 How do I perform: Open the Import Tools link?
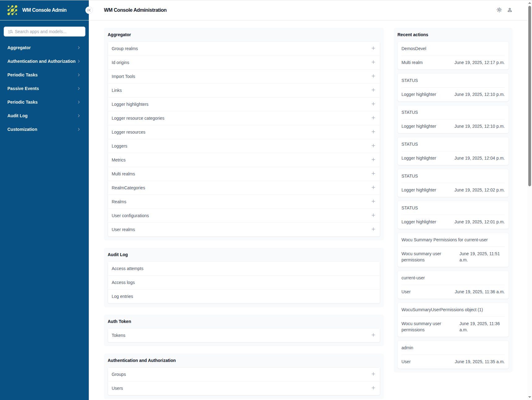pyautogui.click(x=123, y=76)
